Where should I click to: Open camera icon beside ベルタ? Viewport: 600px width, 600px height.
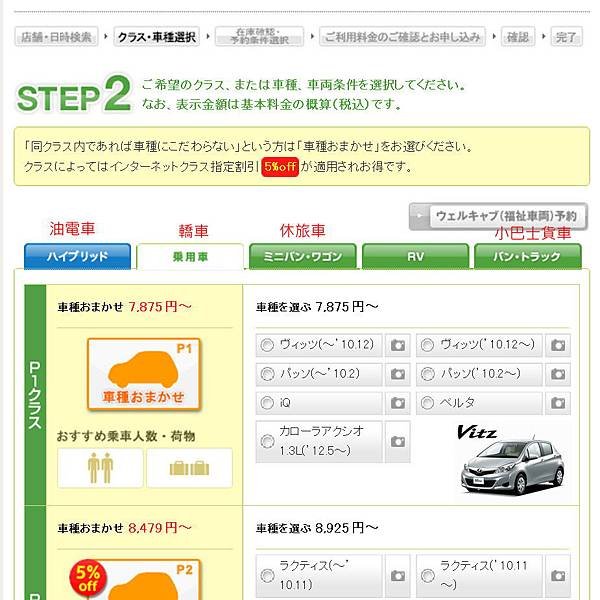pos(558,403)
